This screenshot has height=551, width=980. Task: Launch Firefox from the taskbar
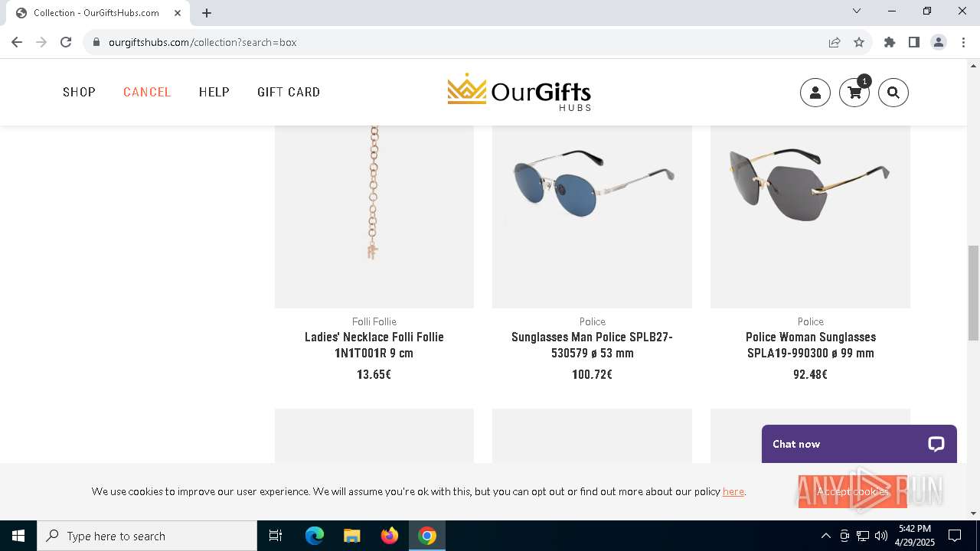[x=390, y=536]
